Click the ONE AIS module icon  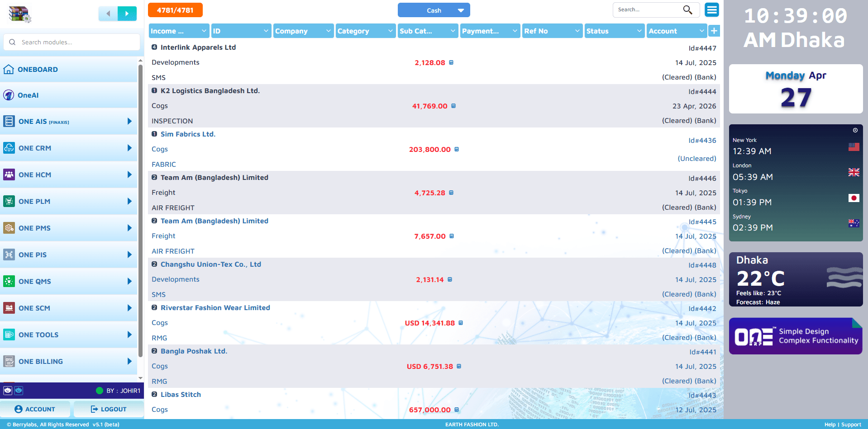[x=9, y=121]
